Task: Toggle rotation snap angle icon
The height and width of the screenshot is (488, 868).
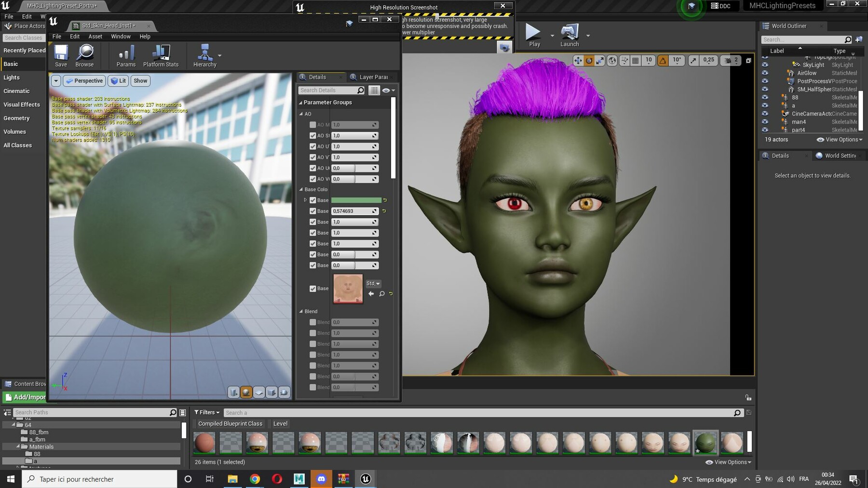Action: (x=663, y=60)
